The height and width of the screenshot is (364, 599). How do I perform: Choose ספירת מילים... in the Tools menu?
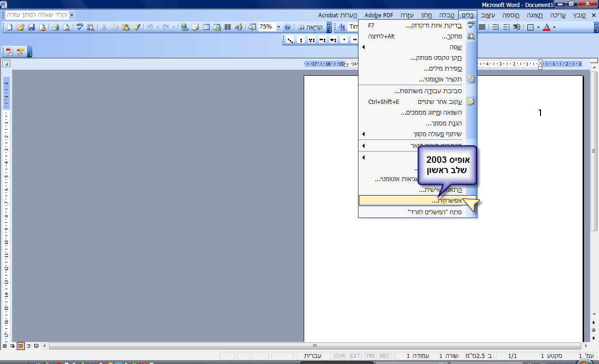[x=417, y=69]
